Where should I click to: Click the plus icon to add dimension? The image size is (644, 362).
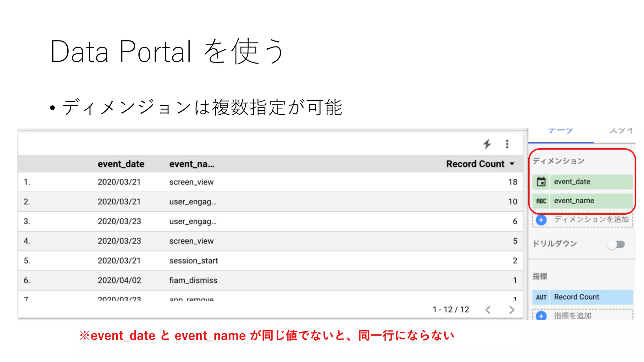pos(541,220)
